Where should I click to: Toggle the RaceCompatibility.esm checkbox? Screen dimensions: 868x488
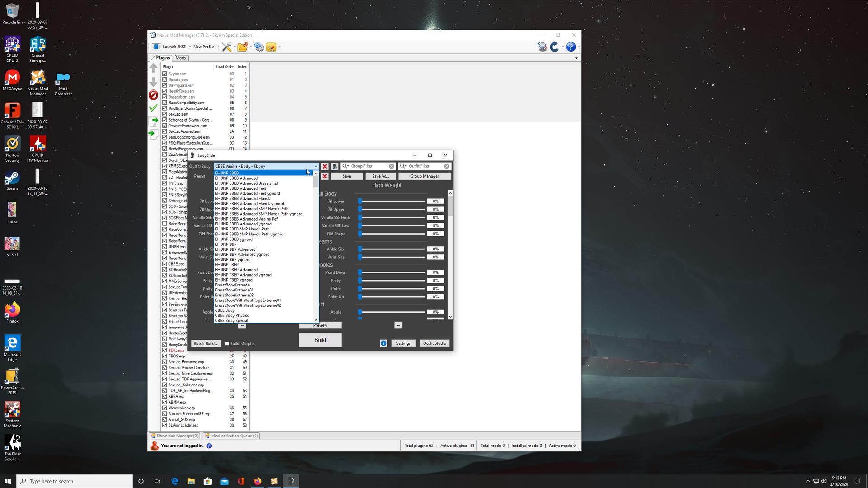(165, 103)
